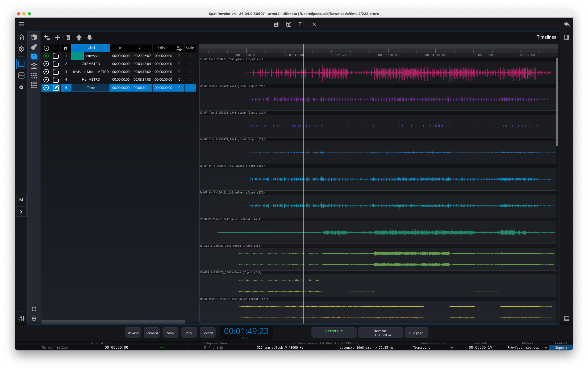Toggle edit box for Her MSTRD timeline
Screen dimensions: 588x370
[56, 80]
